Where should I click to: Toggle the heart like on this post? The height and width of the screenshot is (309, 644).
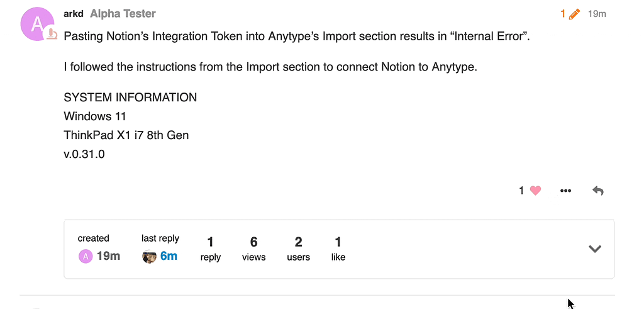click(x=535, y=191)
